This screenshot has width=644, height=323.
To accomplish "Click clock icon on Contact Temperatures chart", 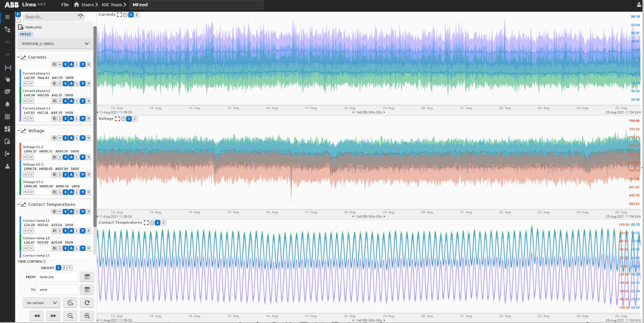I will (152, 223).
